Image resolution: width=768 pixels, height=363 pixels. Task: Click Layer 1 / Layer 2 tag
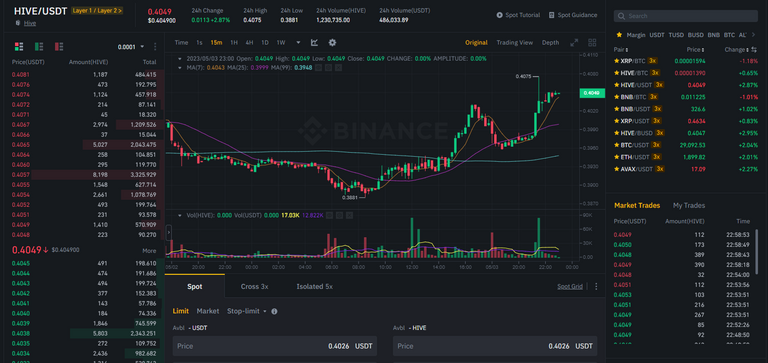click(97, 10)
